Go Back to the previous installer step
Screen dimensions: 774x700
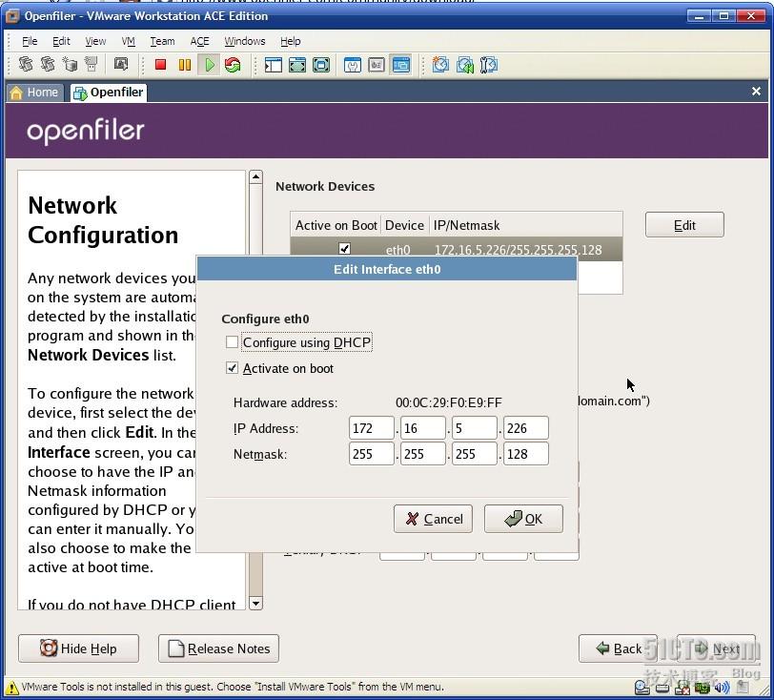(x=618, y=649)
